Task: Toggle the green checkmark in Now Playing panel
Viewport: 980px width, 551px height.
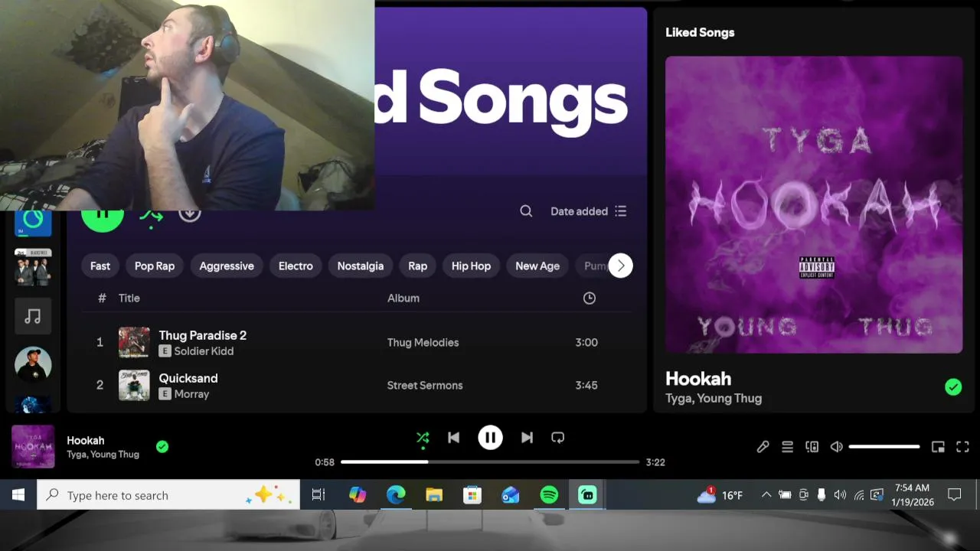Action: (x=953, y=387)
